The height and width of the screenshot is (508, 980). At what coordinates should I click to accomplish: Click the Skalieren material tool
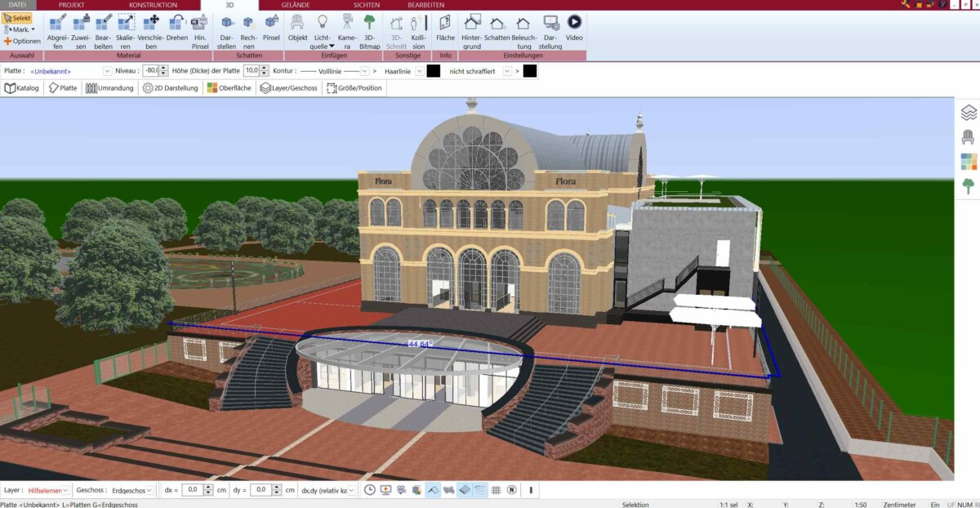tap(125, 31)
